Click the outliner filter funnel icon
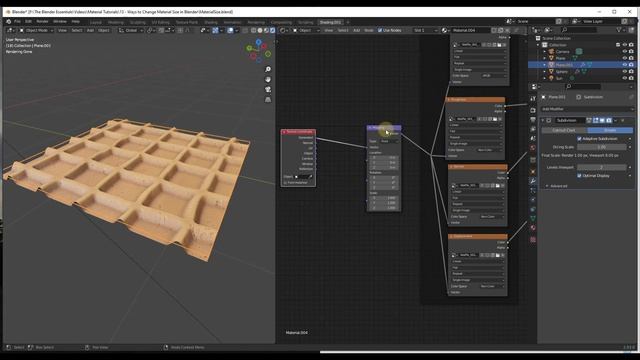This screenshot has height=360, width=640. tap(619, 30)
